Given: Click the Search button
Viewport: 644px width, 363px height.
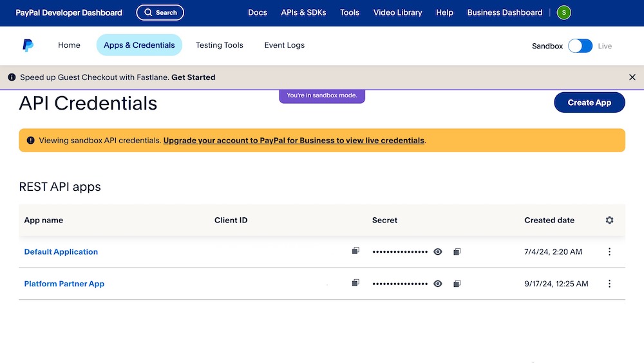Looking at the screenshot, I should tap(160, 13).
